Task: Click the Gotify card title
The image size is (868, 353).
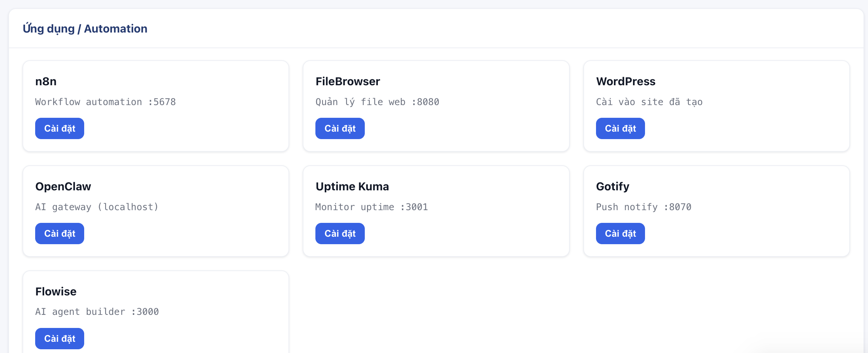Action: 612,186
